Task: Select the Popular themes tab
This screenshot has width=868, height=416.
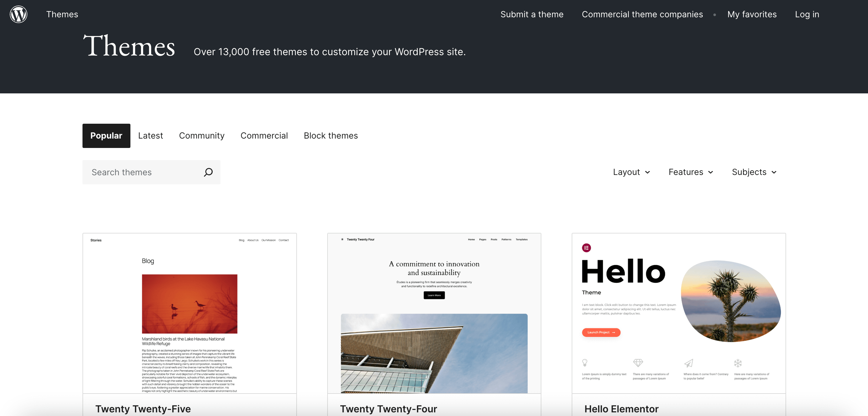Action: (x=106, y=136)
